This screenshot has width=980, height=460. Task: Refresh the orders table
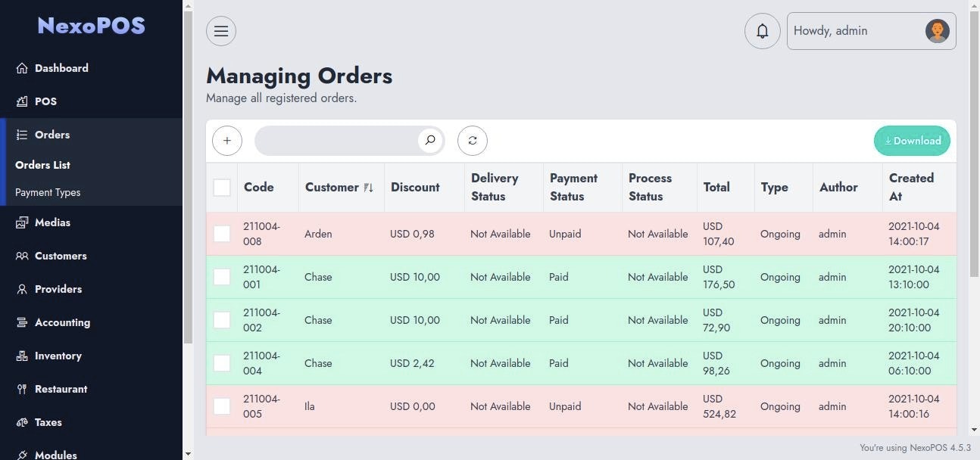473,141
